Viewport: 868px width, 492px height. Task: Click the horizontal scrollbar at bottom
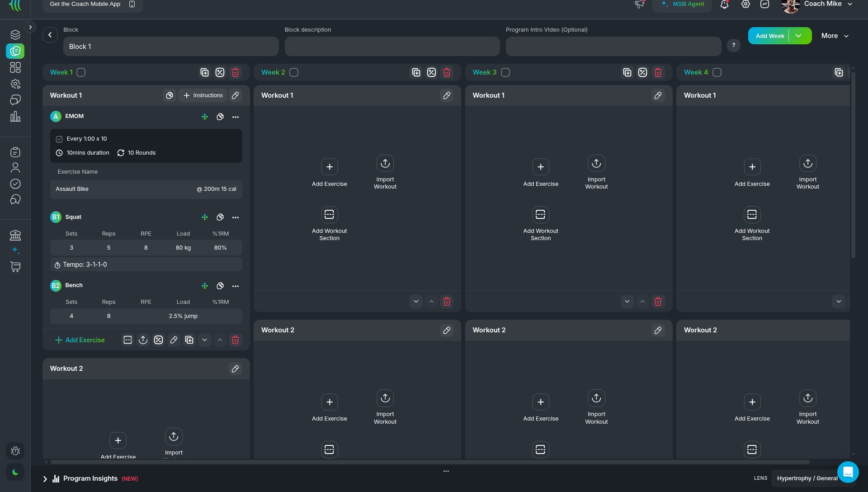click(x=429, y=462)
